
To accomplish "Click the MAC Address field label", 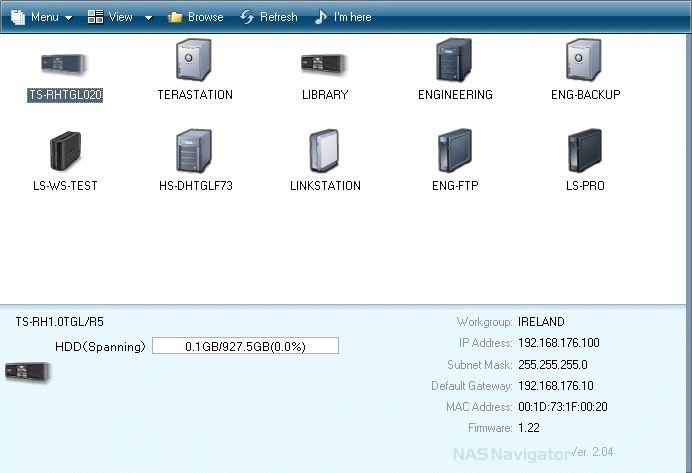I will coord(479,407).
